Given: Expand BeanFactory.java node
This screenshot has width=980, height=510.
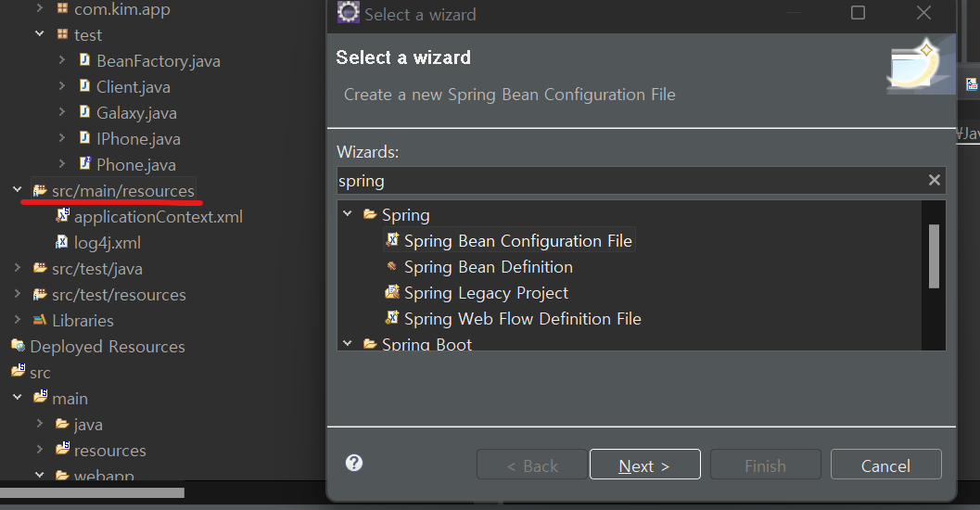Looking at the screenshot, I should tap(62, 60).
